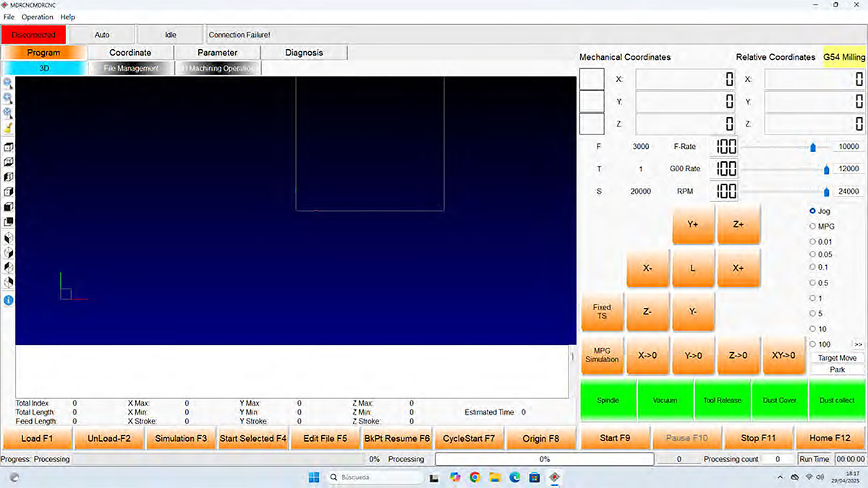
Task: Select Jog mode radio button
Action: [813, 211]
